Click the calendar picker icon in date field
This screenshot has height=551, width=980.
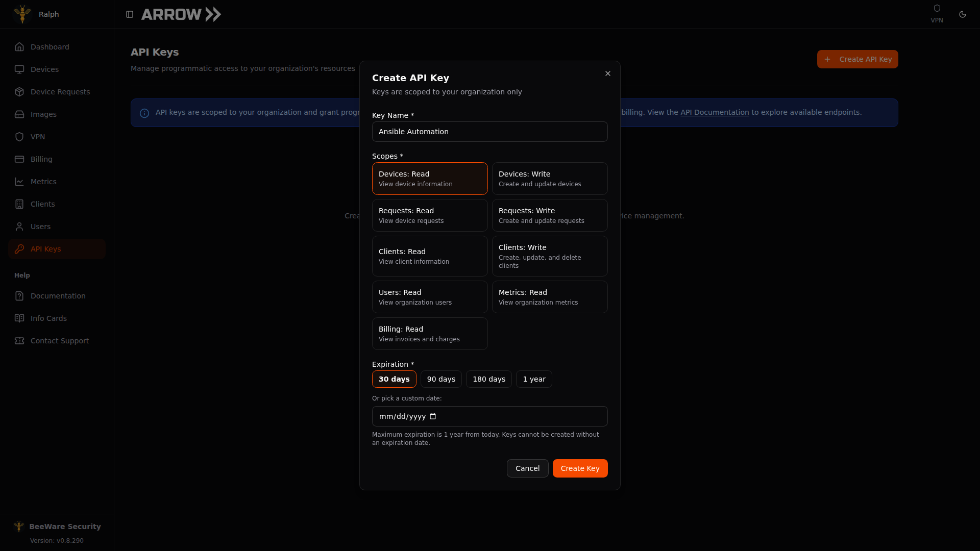pos(433,416)
